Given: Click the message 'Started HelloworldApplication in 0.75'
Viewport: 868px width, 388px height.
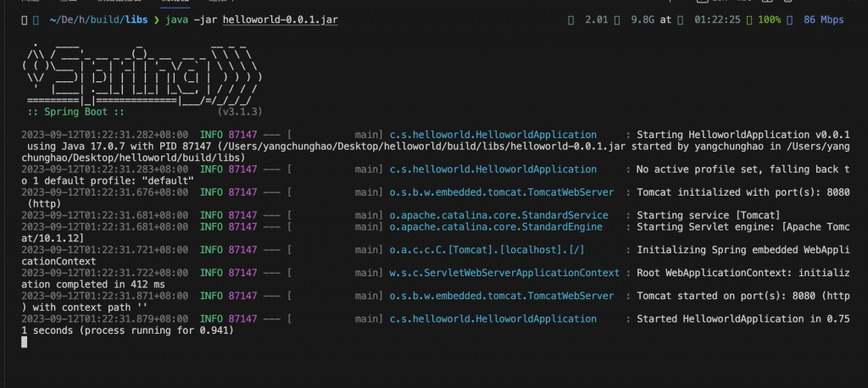Looking at the screenshot, I should pyautogui.click(x=743, y=319).
